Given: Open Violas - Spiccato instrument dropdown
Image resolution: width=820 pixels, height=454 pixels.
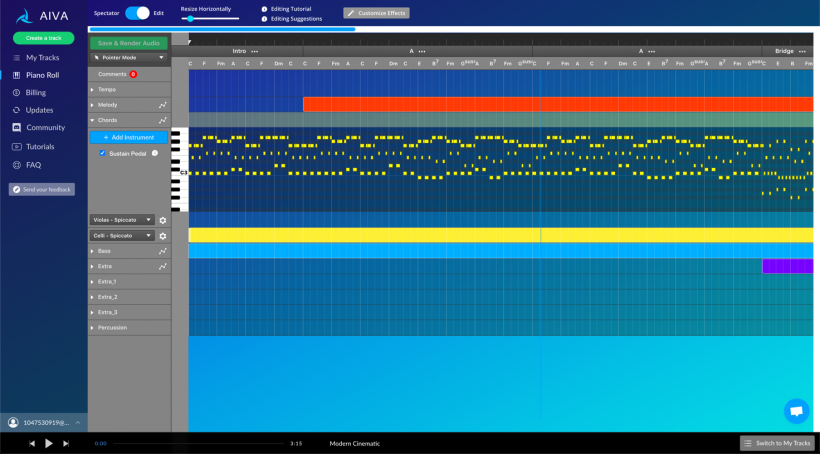Looking at the screenshot, I should (122, 220).
